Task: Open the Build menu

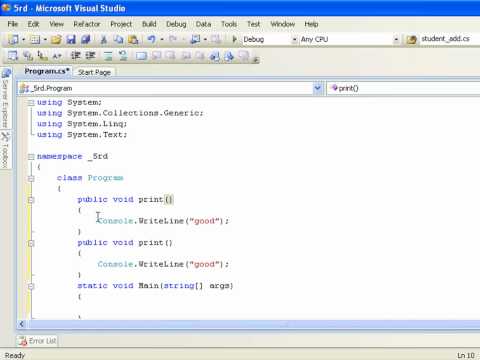Action: tap(149, 24)
